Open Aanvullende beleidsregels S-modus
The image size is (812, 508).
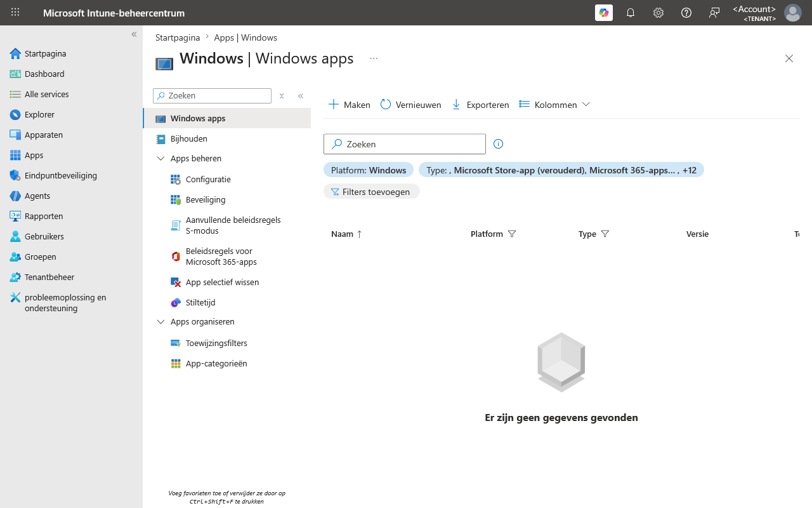point(227,225)
